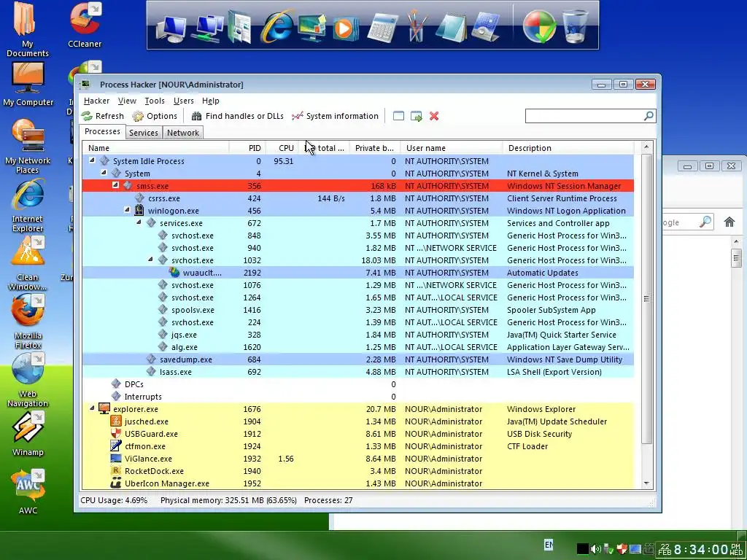Sort by Private bytes column header
This screenshot has height=560, width=747.
pyautogui.click(x=375, y=148)
